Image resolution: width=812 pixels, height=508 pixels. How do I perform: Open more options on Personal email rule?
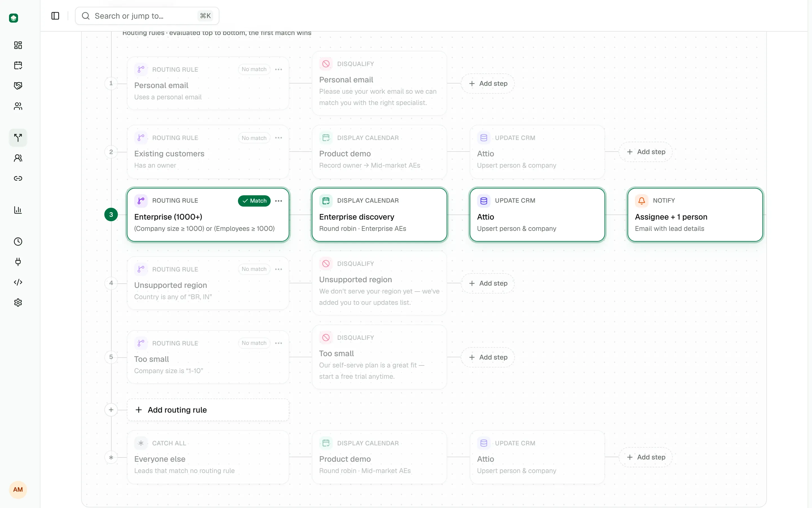click(x=279, y=69)
